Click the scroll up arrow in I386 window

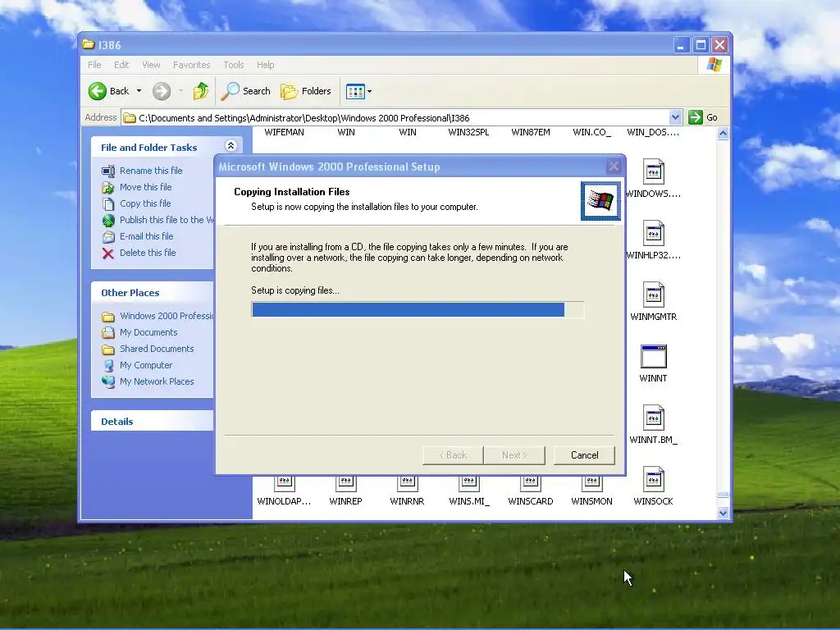(x=723, y=134)
